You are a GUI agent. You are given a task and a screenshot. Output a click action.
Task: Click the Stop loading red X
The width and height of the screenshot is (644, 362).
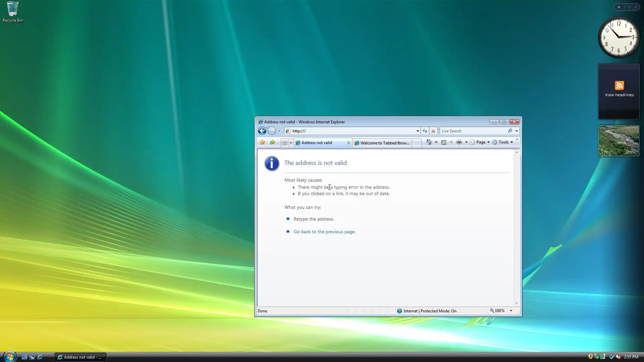(433, 131)
